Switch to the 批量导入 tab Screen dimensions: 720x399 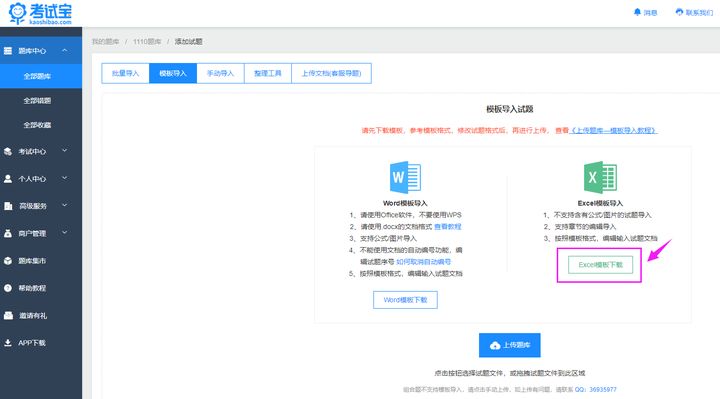point(125,73)
